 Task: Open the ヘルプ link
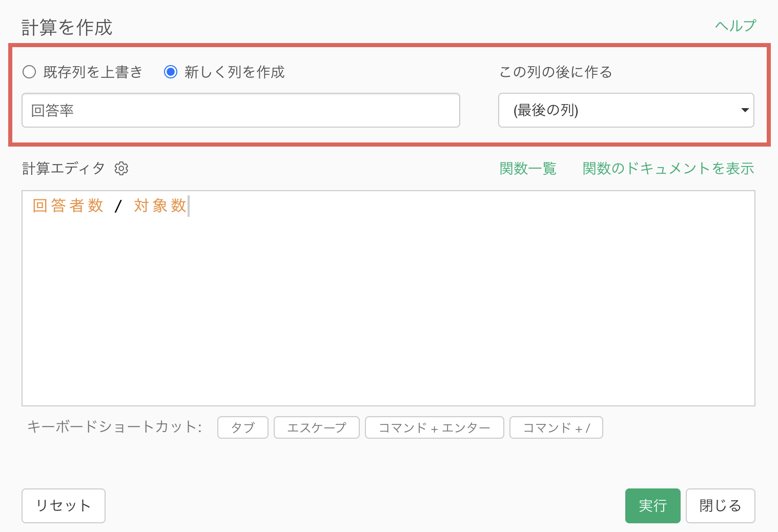click(x=735, y=26)
